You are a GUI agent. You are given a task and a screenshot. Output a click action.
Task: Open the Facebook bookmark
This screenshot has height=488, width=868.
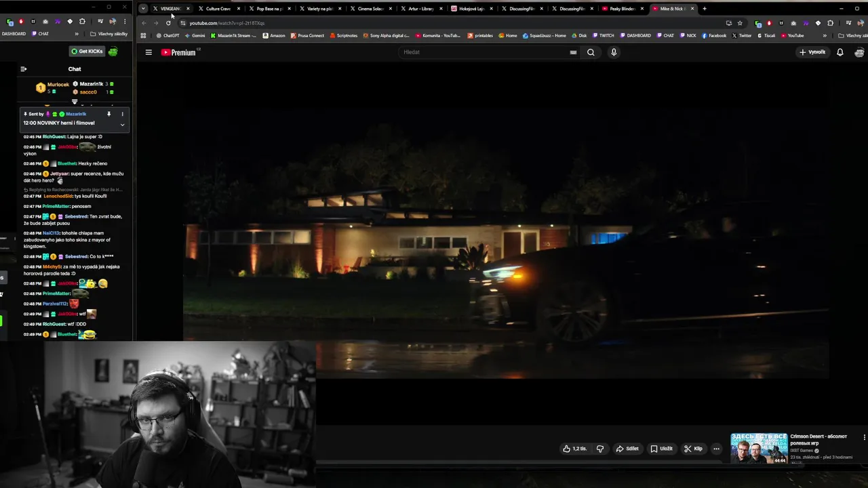click(714, 35)
